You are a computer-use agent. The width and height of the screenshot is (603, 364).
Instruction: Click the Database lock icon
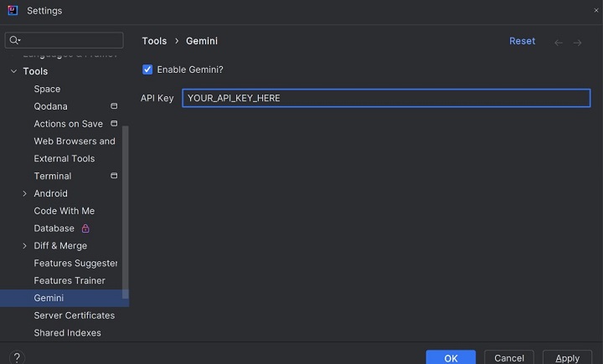85,228
